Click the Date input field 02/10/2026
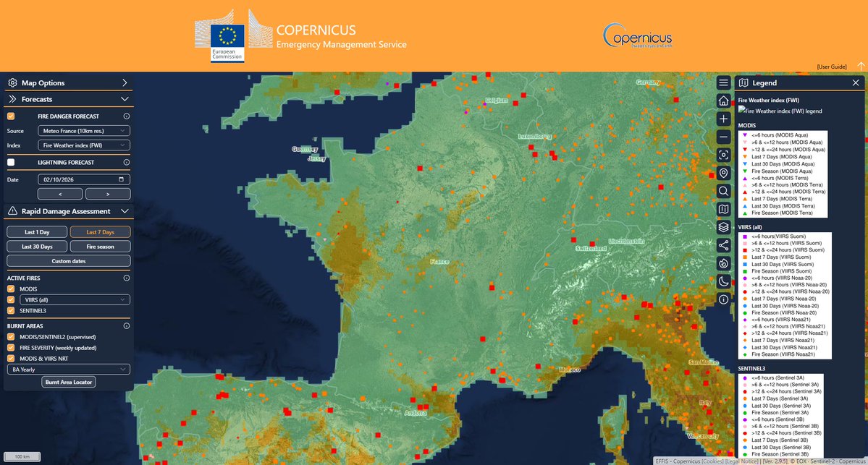 [x=84, y=179]
